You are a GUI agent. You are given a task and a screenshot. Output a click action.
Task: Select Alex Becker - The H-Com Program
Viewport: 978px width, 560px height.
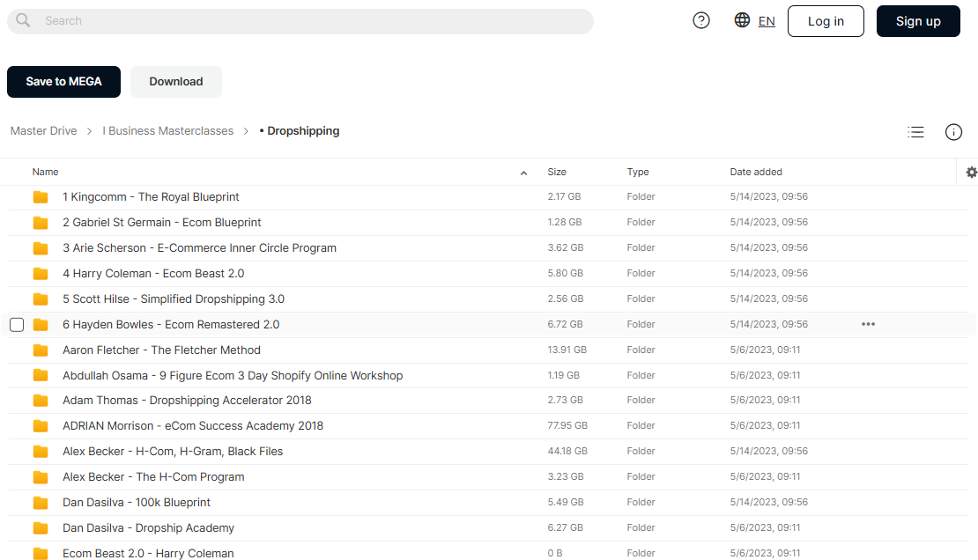tap(153, 477)
